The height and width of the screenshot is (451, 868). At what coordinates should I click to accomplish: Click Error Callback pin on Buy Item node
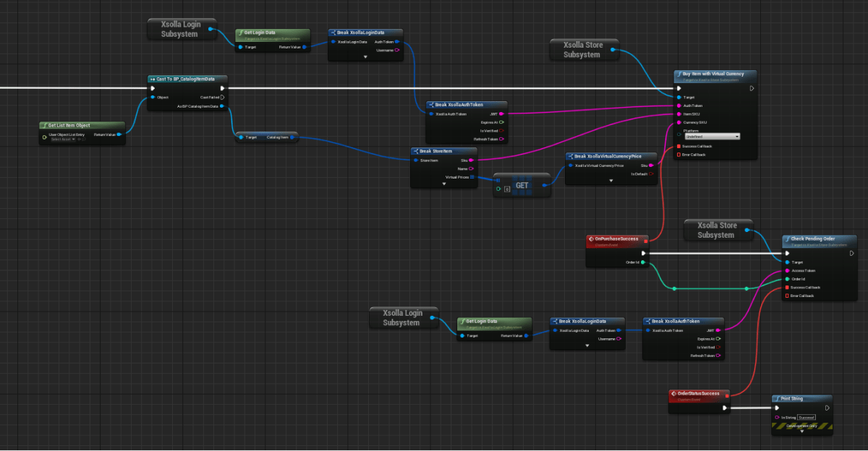coord(678,155)
